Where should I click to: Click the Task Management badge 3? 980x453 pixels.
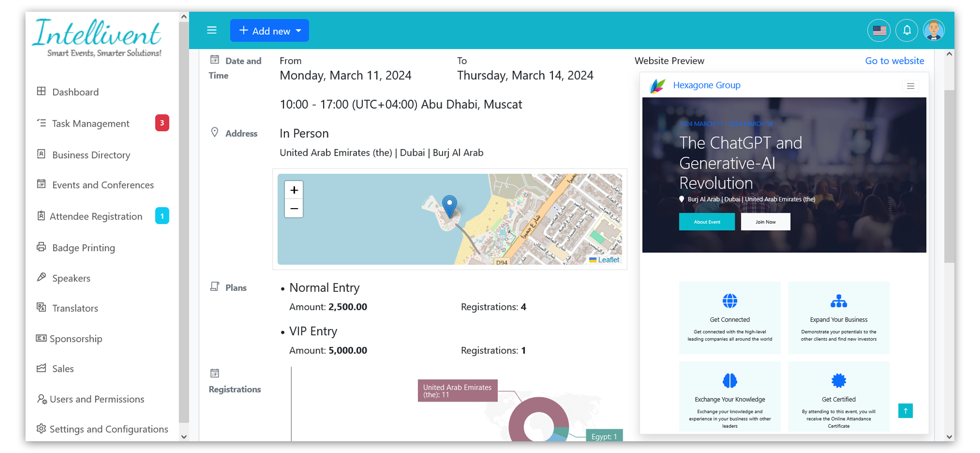(162, 123)
